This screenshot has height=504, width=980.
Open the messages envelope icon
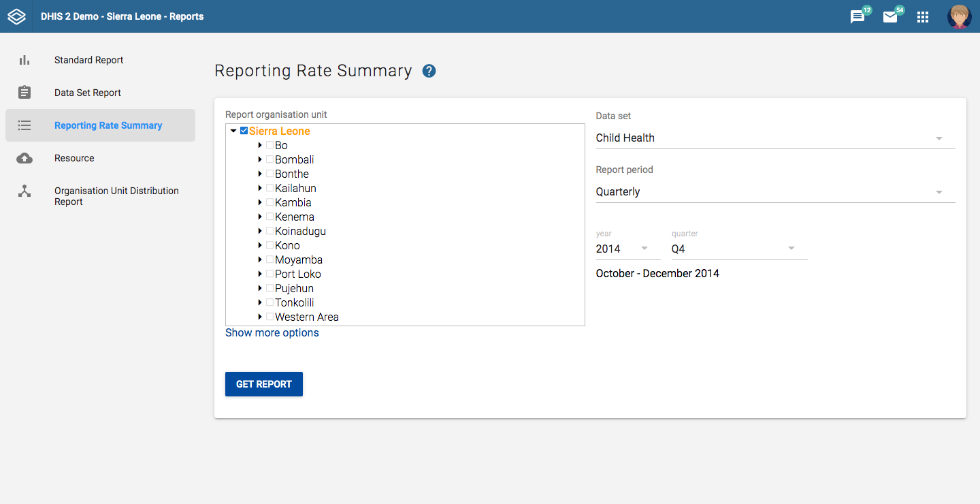(x=890, y=17)
